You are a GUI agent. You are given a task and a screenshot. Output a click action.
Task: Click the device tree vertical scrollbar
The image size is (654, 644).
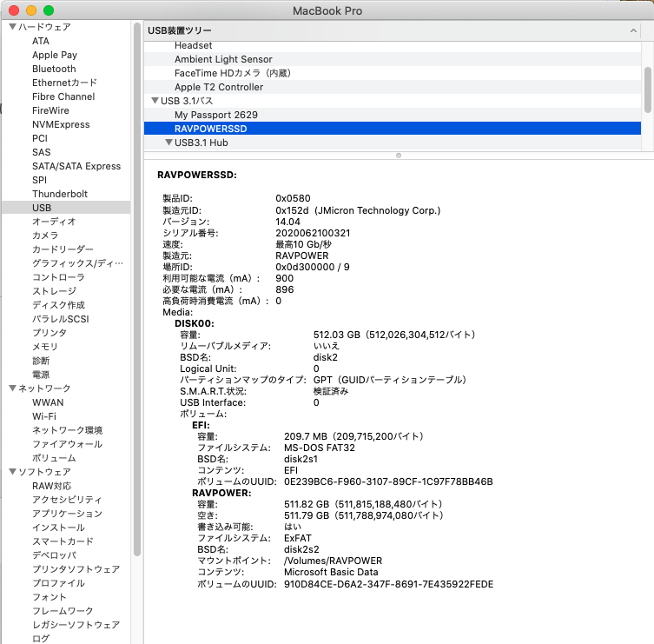648,87
